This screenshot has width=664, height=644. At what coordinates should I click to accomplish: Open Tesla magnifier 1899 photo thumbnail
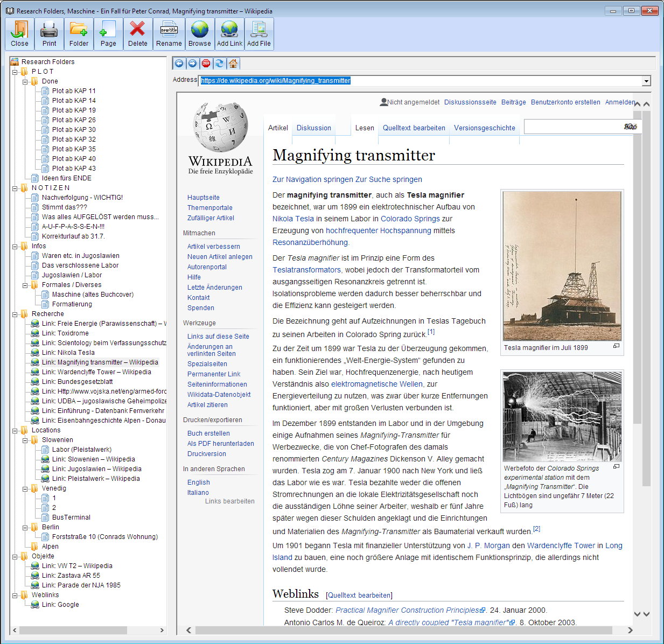coord(562,266)
